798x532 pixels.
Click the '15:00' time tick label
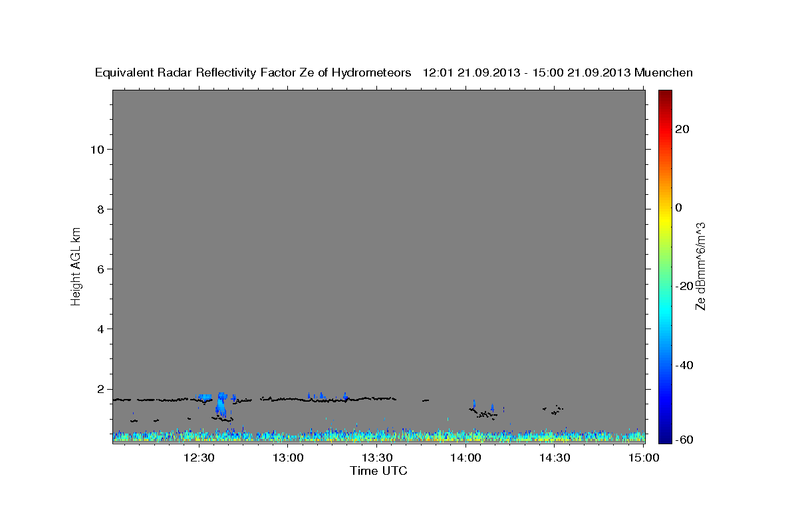643,458
